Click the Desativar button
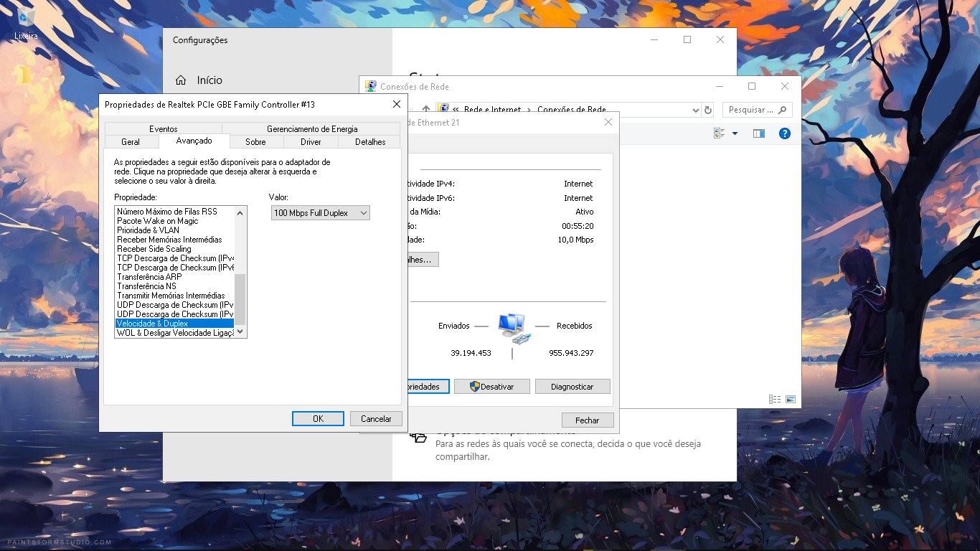 click(x=492, y=386)
